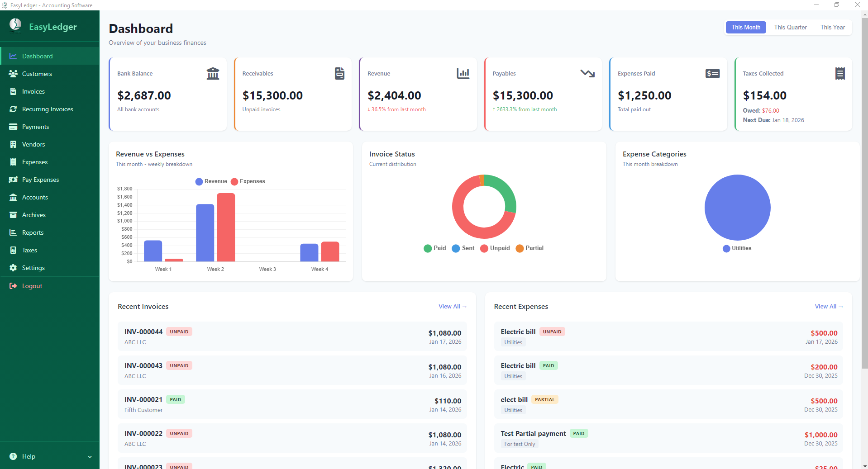The image size is (868, 469).
Task: Click the Logout icon
Action: coord(14,285)
